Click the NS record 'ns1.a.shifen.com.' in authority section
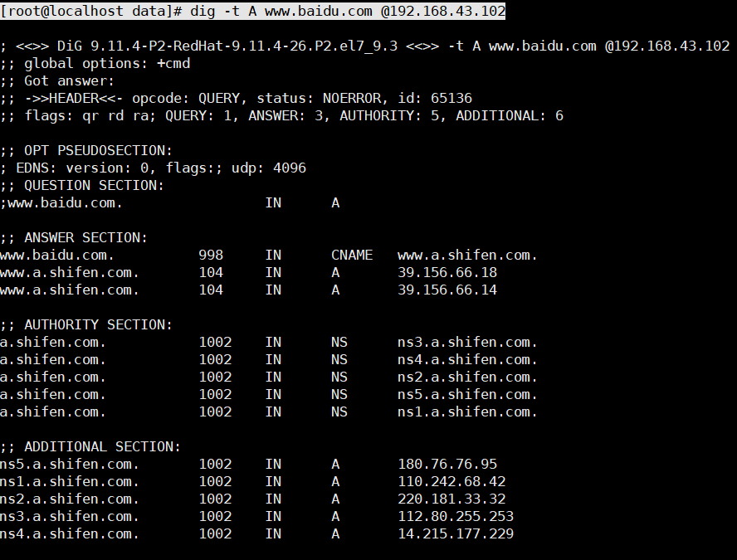The image size is (737, 560). coord(467,411)
